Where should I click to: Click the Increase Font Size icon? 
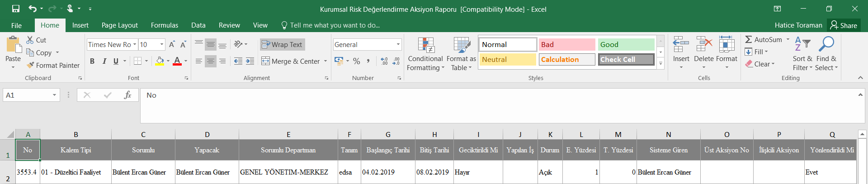point(172,44)
